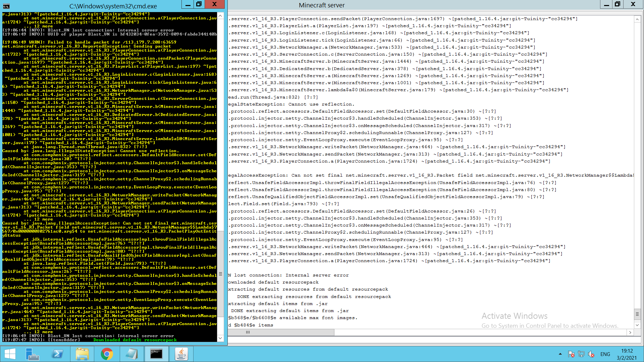The image size is (644, 362).
Task: Click the network status tray icon
Action: point(581,354)
